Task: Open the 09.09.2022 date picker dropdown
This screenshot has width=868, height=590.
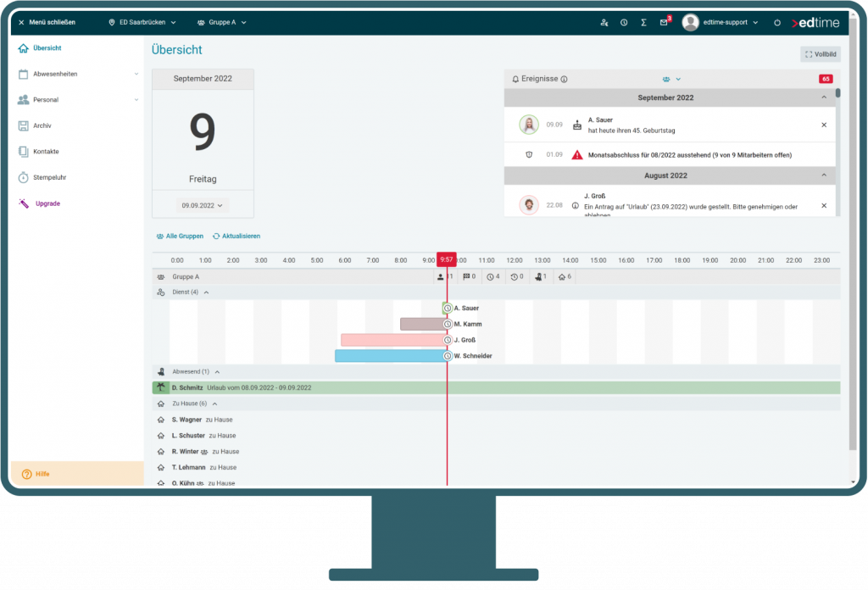Action: click(203, 205)
